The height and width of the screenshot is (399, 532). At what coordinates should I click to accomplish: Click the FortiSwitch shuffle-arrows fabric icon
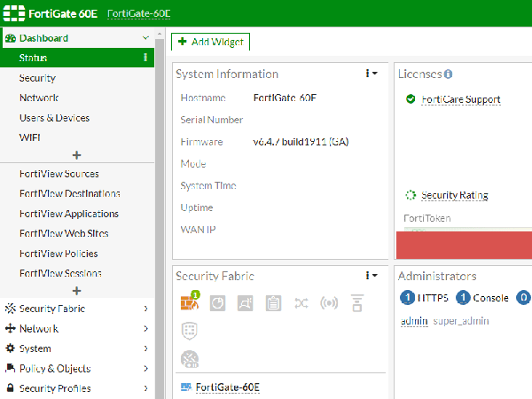coord(301,303)
